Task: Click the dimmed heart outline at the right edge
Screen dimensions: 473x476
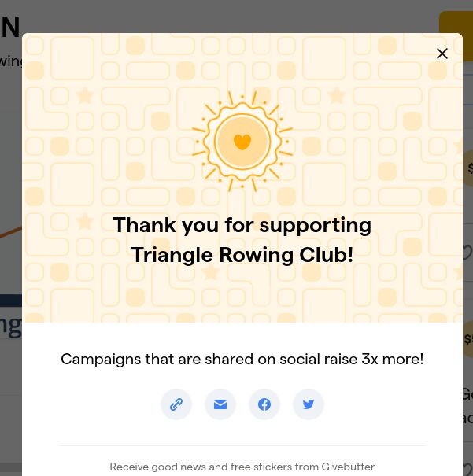Action: pyautogui.click(x=467, y=253)
